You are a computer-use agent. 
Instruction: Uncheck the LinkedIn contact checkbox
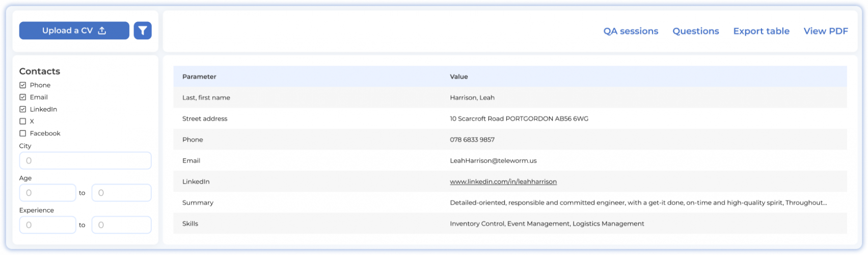pos(22,109)
